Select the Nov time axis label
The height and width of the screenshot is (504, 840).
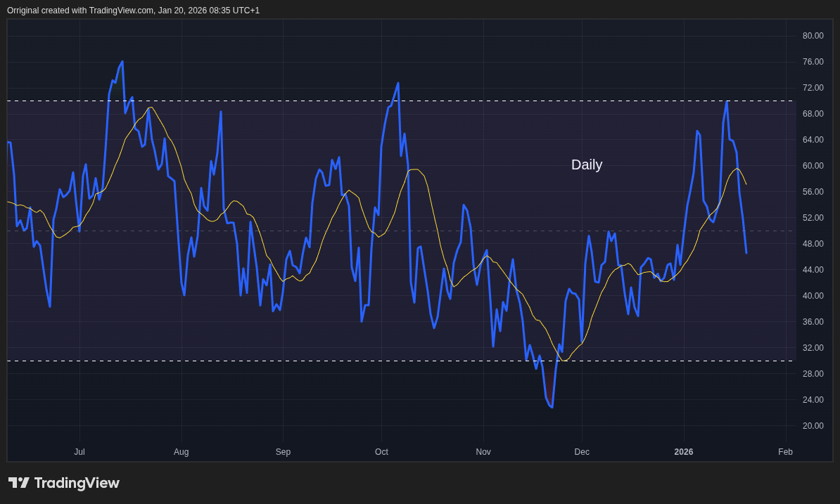pos(483,452)
